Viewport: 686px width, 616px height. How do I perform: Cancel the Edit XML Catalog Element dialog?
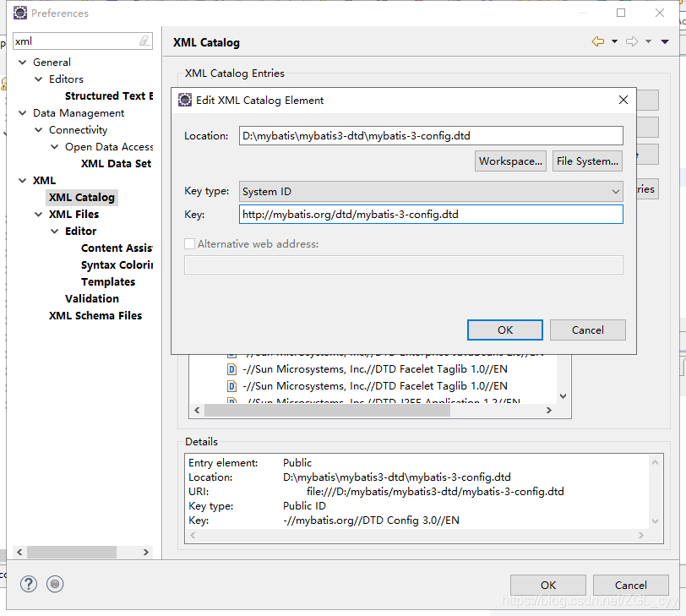tap(587, 330)
